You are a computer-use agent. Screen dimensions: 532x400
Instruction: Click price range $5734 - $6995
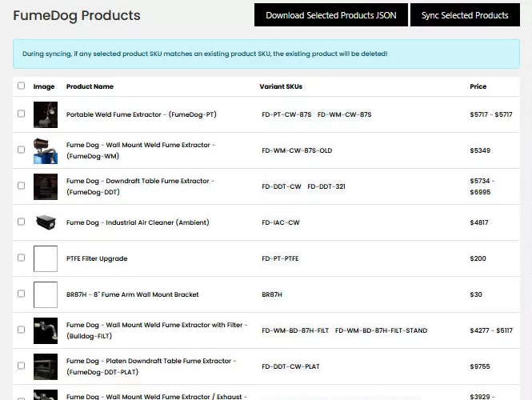[x=482, y=186]
